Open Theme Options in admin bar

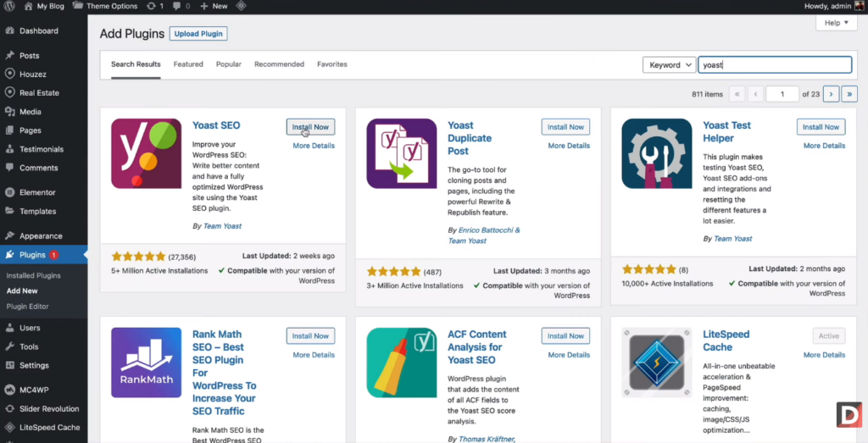[104, 6]
